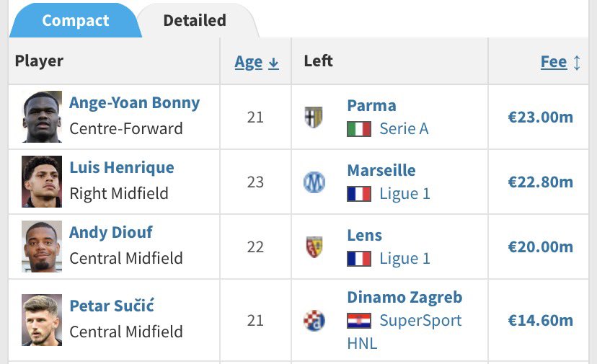Image resolution: width=597 pixels, height=364 pixels.
Task: Click the France flag in Marseille row
Action: pyautogui.click(x=359, y=194)
